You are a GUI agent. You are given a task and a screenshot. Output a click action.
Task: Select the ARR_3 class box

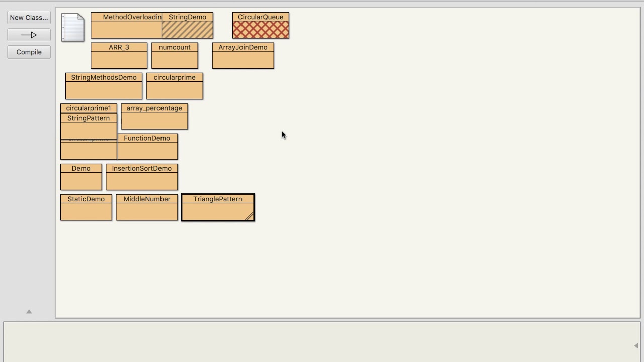click(119, 56)
